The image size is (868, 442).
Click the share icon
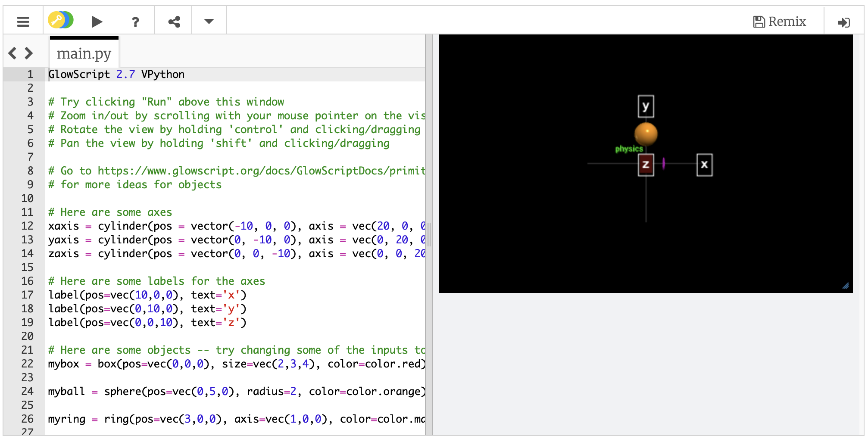tap(174, 22)
